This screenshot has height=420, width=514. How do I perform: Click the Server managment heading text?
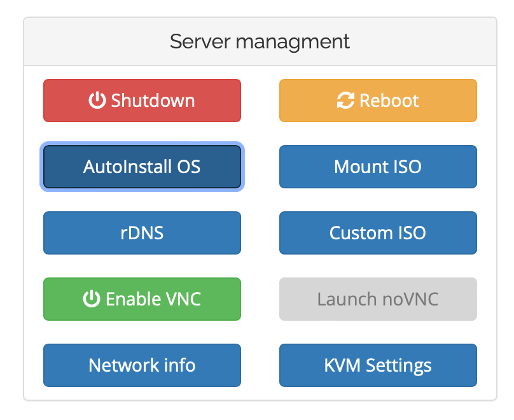coord(260,41)
